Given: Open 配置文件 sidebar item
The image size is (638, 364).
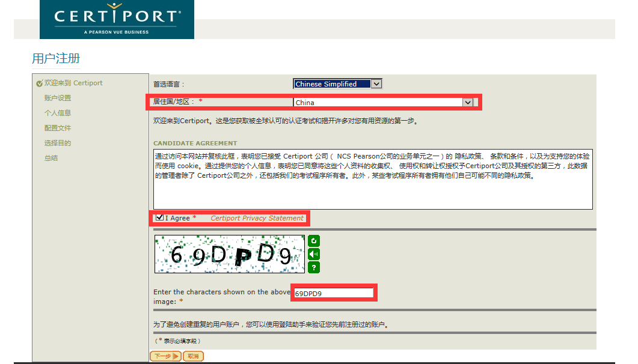Looking at the screenshot, I should click(x=58, y=128).
